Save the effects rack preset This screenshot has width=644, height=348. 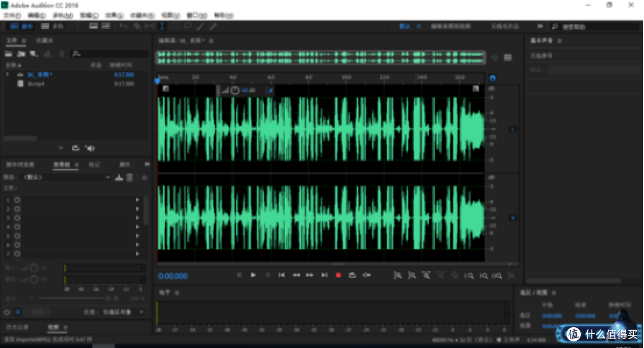point(119,177)
